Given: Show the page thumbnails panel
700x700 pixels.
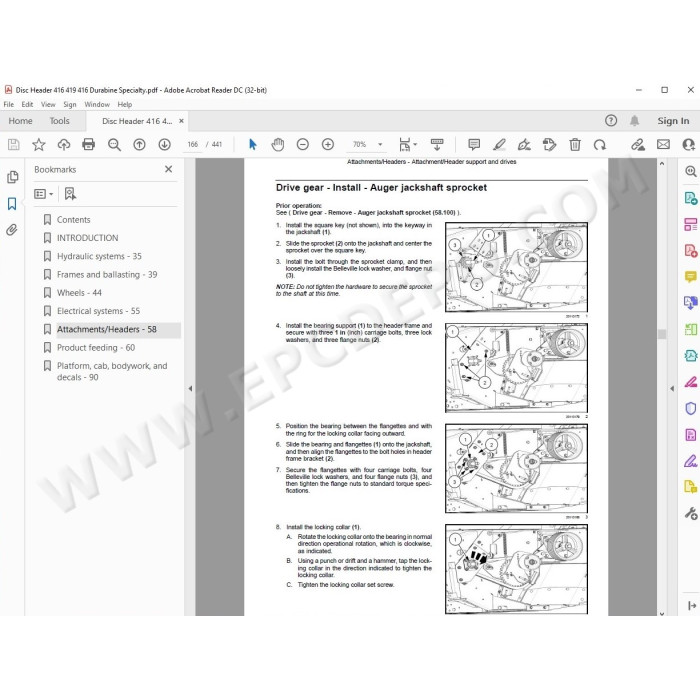Looking at the screenshot, I should click(12, 177).
